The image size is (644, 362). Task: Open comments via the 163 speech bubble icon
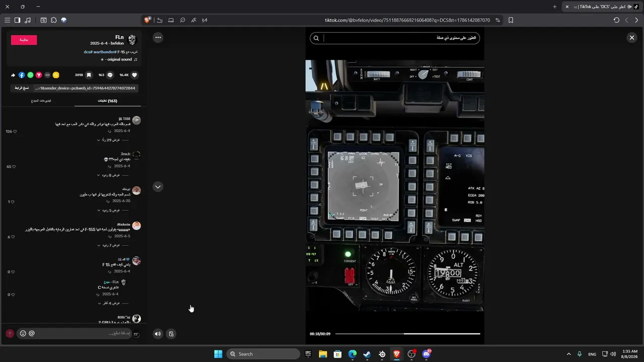point(110,75)
